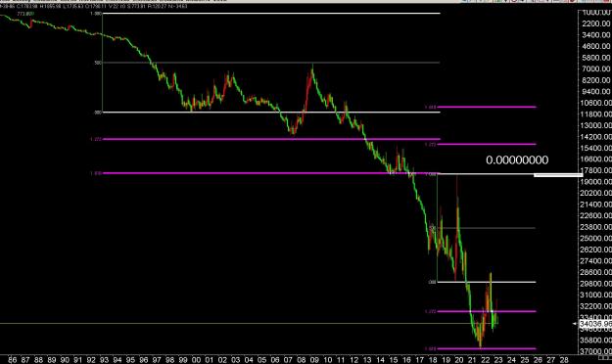Select the 0.00000000 text label

pos(517,159)
